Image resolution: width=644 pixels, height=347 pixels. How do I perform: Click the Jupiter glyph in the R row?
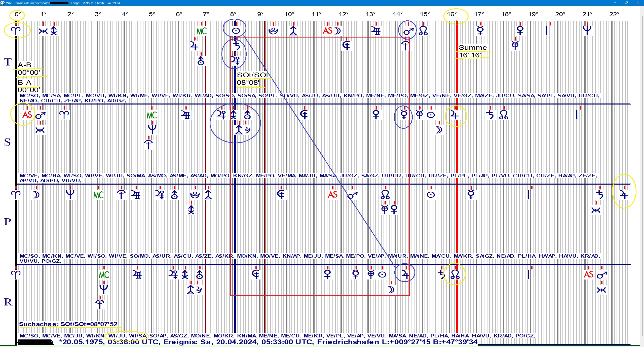[x=405, y=274]
